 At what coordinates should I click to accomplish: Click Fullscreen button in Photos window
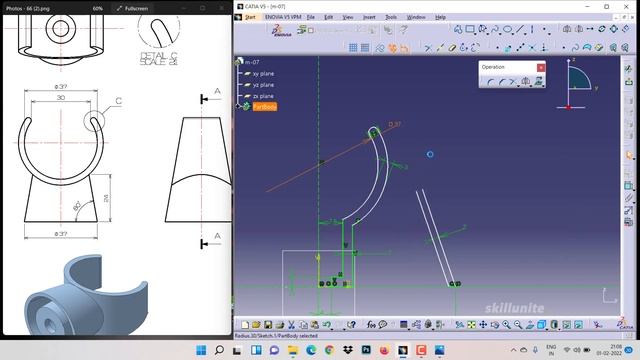(x=132, y=8)
